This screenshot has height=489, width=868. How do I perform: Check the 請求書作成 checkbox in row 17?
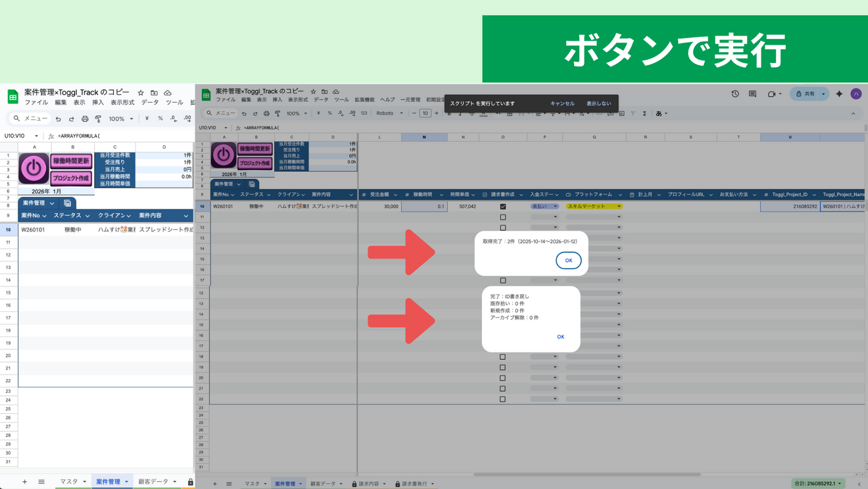click(x=503, y=280)
